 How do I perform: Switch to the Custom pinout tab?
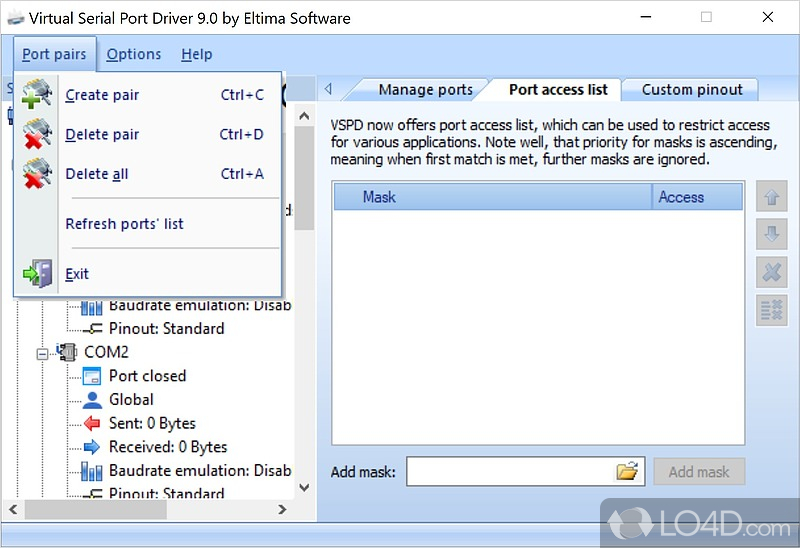[x=692, y=89]
